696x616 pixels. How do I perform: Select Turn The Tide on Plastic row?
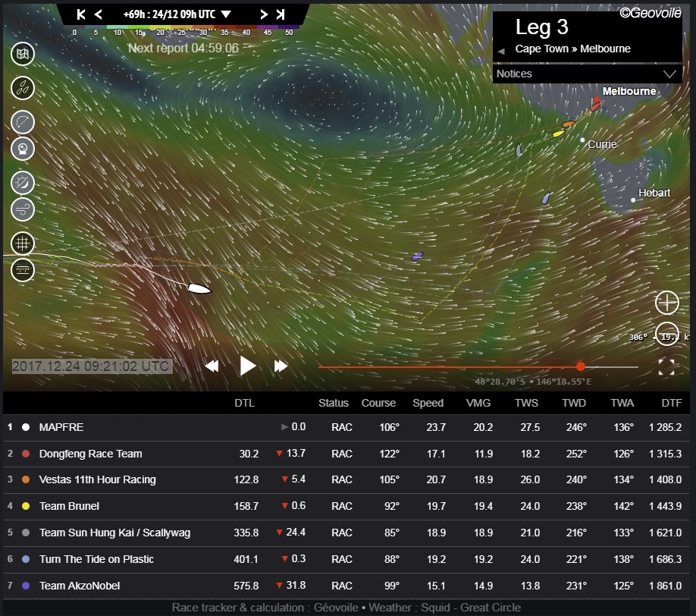tap(346, 559)
